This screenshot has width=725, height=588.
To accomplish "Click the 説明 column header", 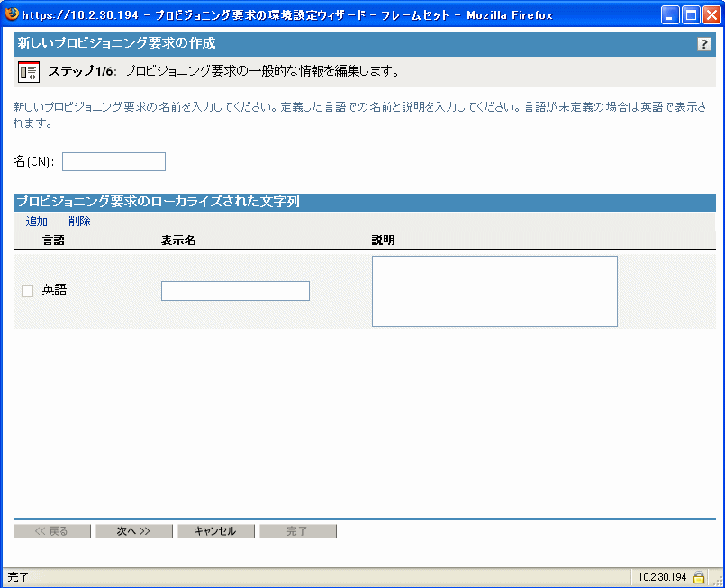I will (383, 240).
